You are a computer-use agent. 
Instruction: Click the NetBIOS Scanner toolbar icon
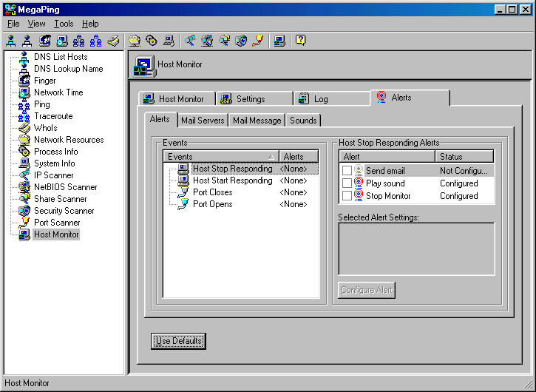pyautogui.click(x=207, y=41)
